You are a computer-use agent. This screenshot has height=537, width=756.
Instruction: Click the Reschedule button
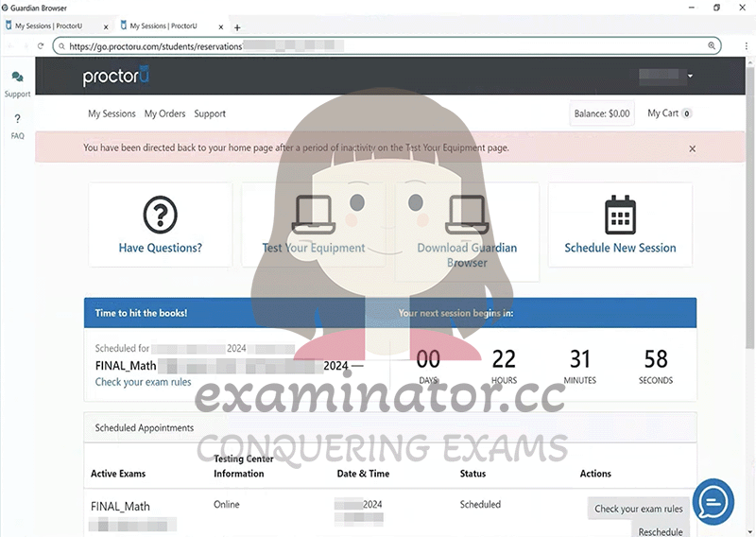point(661,531)
